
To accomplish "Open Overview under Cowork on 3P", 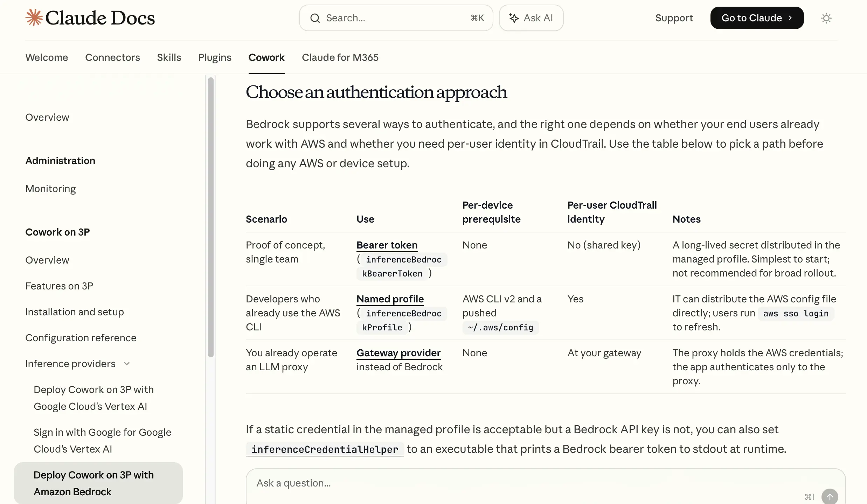I will 47,260.
